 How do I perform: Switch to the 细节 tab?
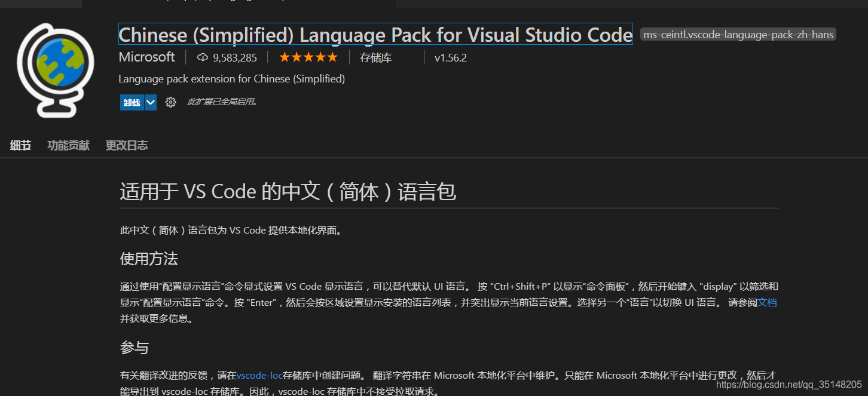pyautogui.click(x=20, y=145)
